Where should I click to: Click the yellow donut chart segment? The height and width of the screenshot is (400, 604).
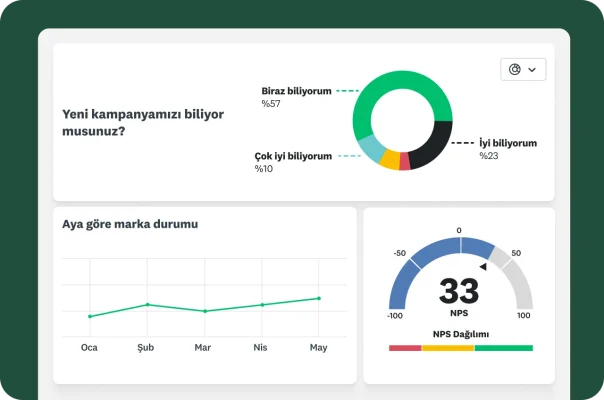point(390,160)
